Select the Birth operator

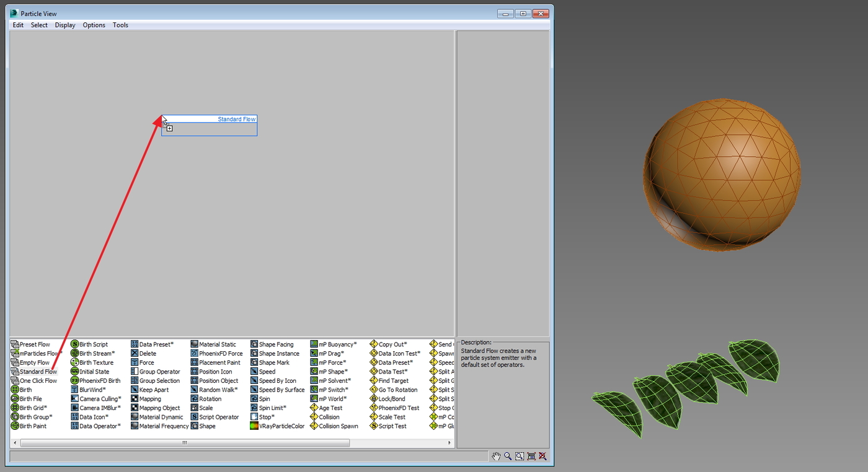click(21, 390)
